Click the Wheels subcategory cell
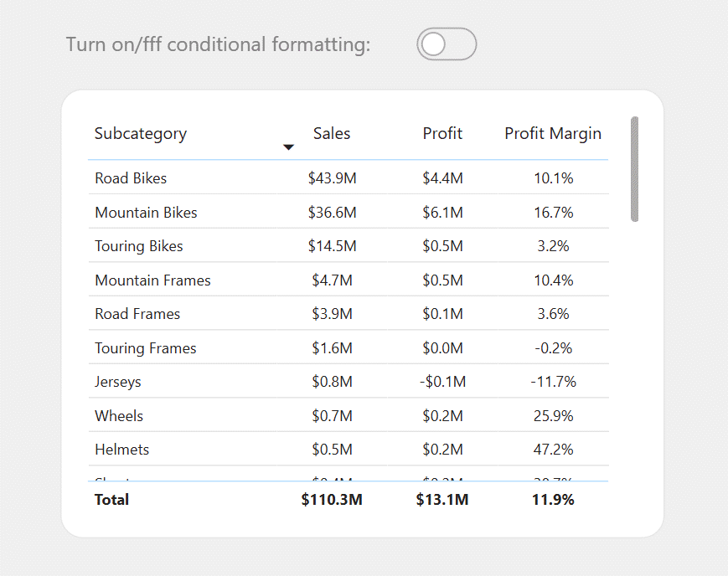Viewport: 728px width, 576px height. pos(119,416)
